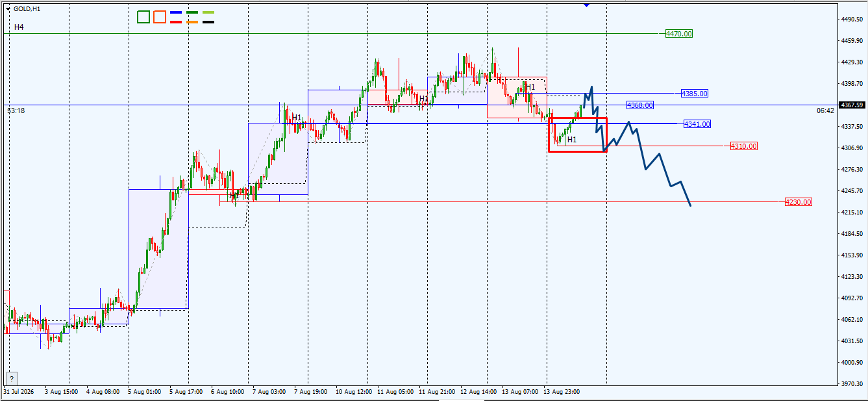Pick the orange line color swatch
The height and width of the screenshot is (401, 868).
point(192,22)
